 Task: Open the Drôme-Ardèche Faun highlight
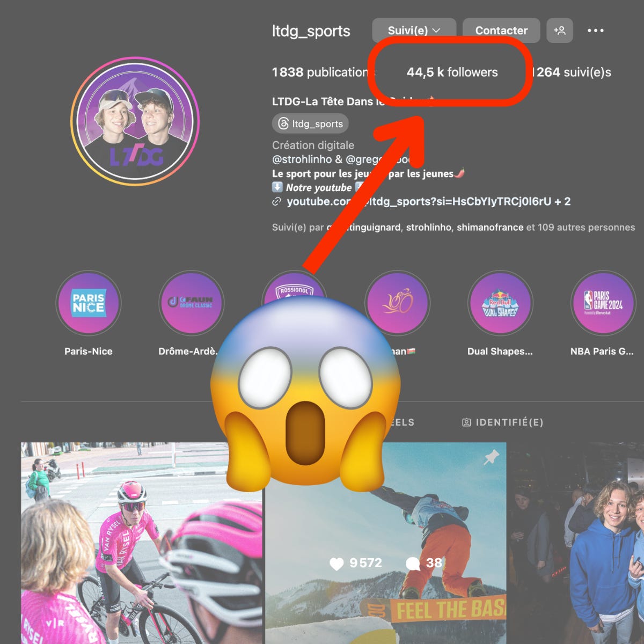tap(192, 303)
